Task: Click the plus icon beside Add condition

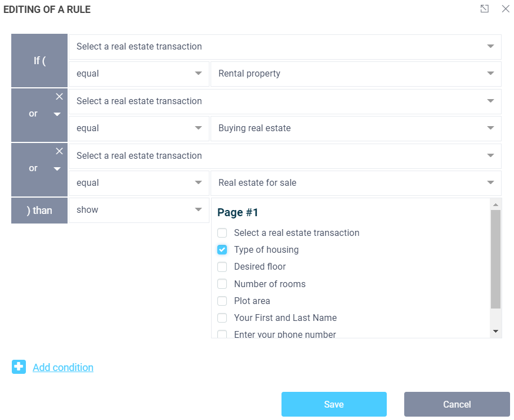Action: 19,367
